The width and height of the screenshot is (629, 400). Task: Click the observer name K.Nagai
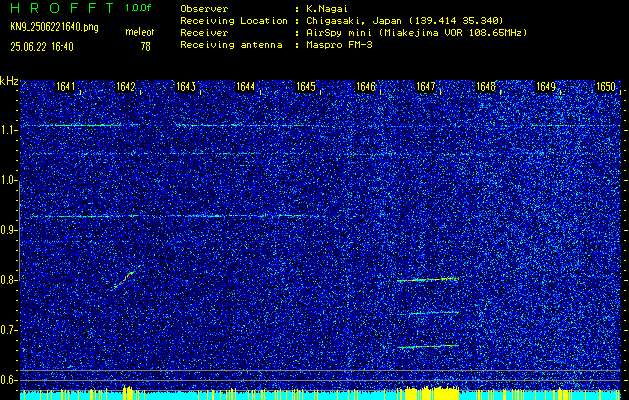(x=327, y=9)
